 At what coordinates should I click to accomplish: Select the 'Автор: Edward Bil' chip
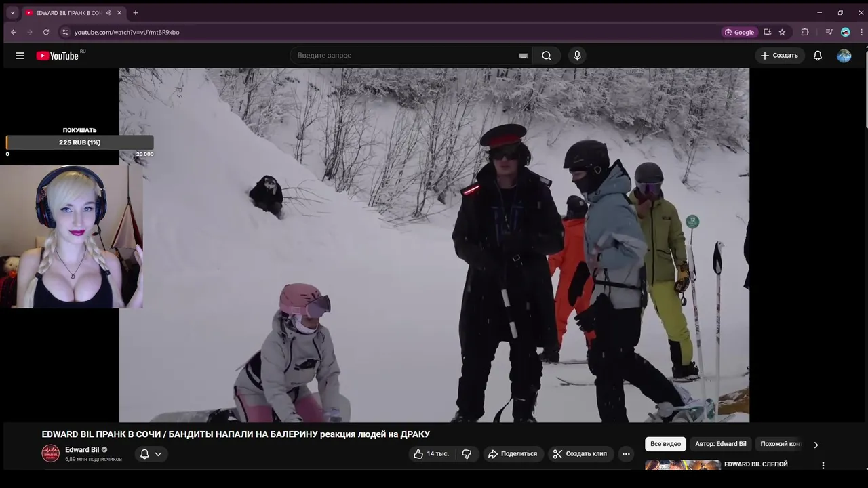point(721,445)
